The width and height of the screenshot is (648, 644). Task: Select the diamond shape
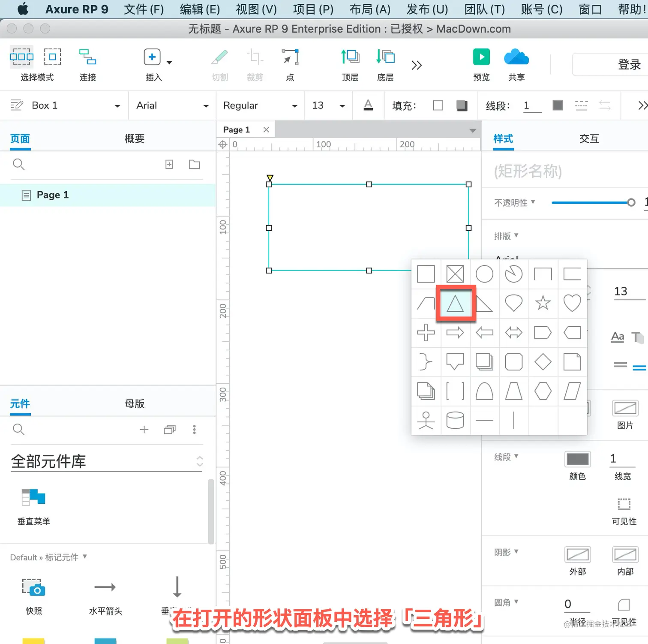[543, 362]
